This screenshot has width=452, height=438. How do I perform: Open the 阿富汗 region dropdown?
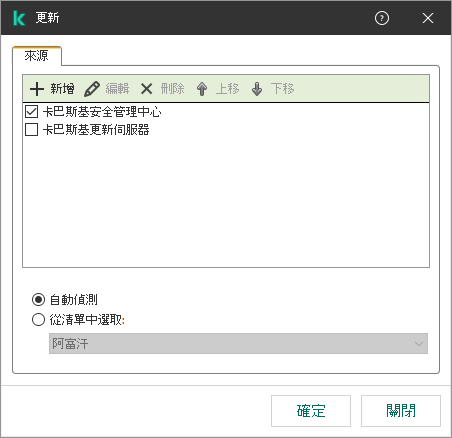[x=238, y=343]
